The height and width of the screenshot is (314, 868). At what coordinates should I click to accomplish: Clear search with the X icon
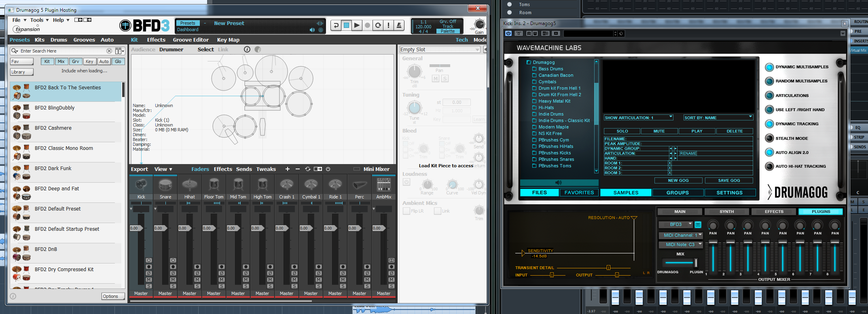click(109, 51)
